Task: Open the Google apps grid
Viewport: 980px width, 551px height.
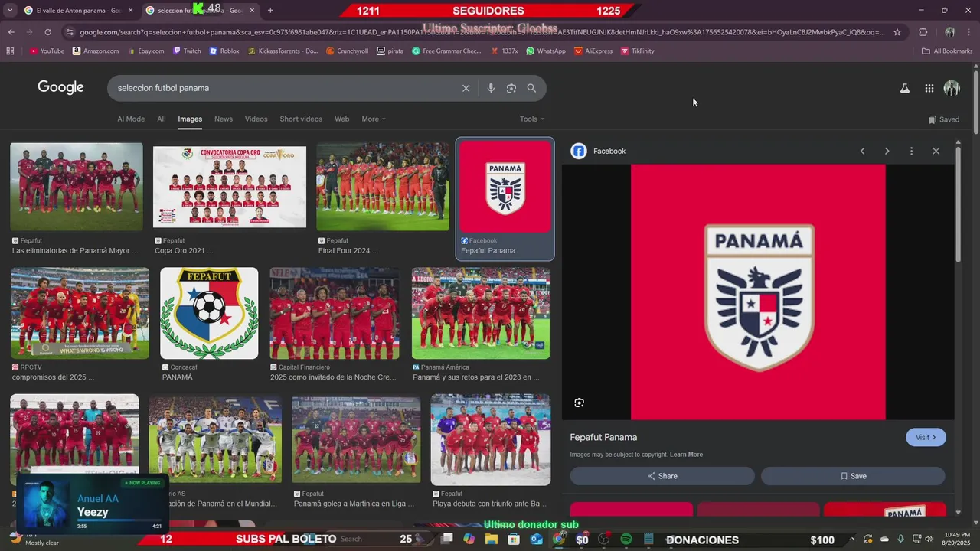Action: tap(929, 88)
